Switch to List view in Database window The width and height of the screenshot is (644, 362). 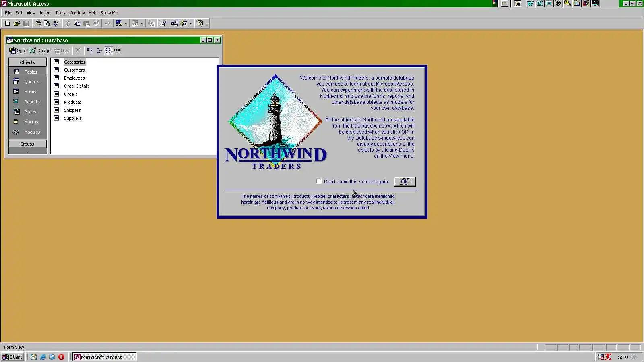coord(109,51)
